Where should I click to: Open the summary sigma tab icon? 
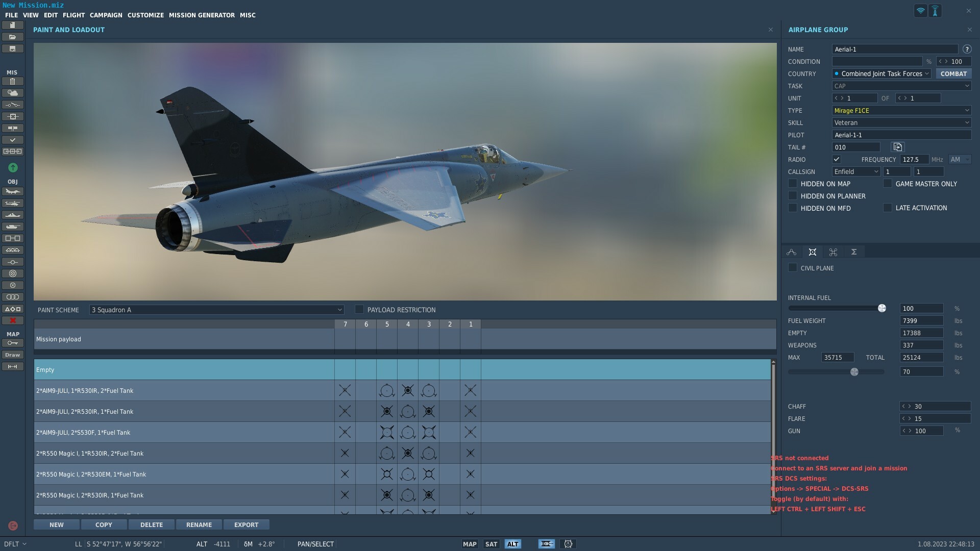(854, 252)
